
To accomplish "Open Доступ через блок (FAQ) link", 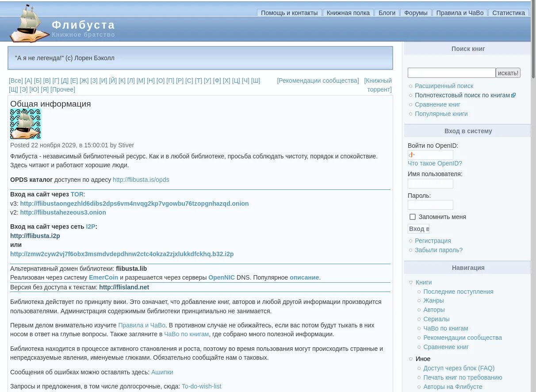I will [x=459, y=368].
